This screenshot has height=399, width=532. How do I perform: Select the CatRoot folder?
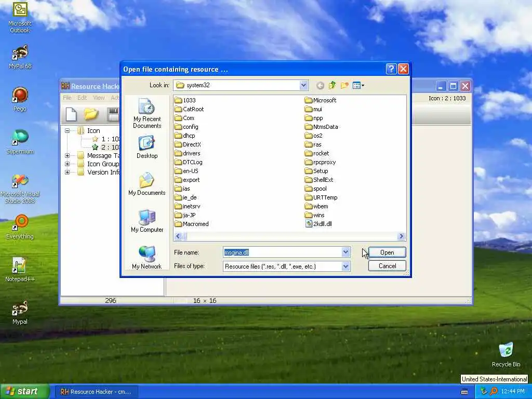click(189, 109)
